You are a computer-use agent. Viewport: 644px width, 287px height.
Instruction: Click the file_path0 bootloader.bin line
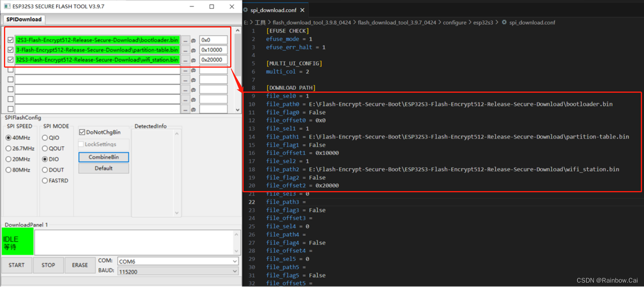439,104
